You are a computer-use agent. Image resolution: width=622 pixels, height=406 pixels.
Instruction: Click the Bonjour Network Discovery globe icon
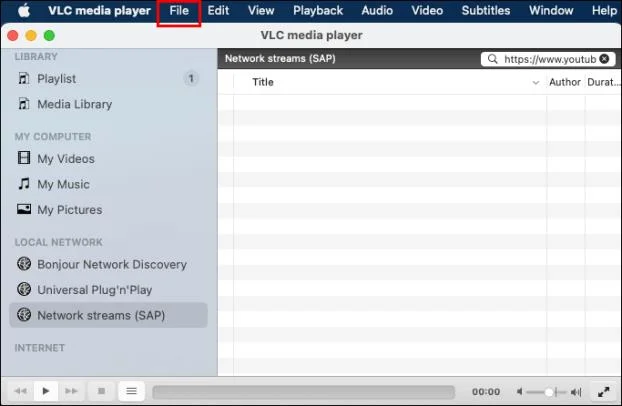(x=24, y=264)
